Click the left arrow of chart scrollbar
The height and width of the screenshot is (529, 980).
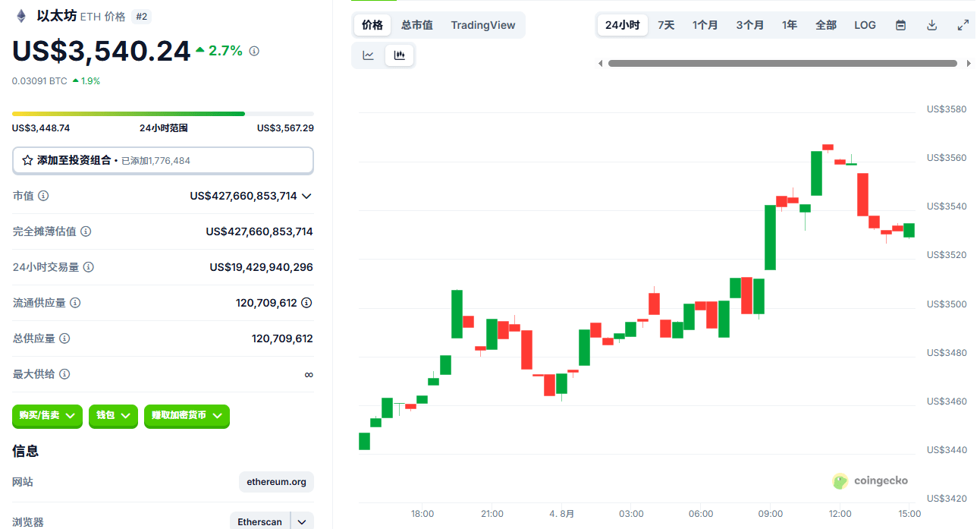[601, 64]
